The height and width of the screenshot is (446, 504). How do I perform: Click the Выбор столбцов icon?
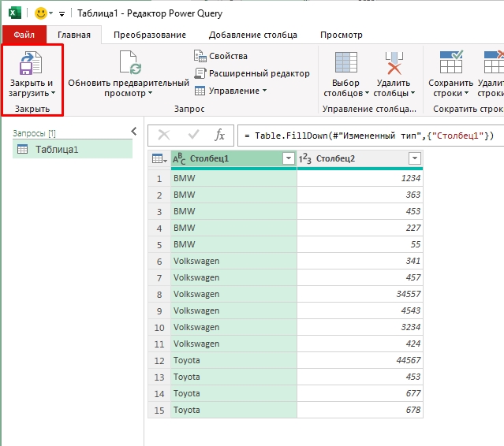[x=345, y=62]
